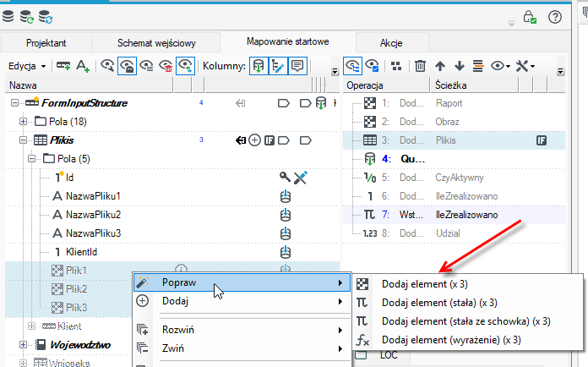
Task: Click the database input icon for NazwaPliku2
Action: (286, 215)
